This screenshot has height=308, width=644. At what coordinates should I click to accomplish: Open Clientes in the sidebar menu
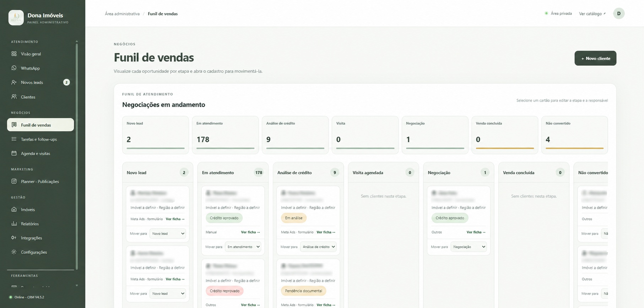[x=40, y=97]
